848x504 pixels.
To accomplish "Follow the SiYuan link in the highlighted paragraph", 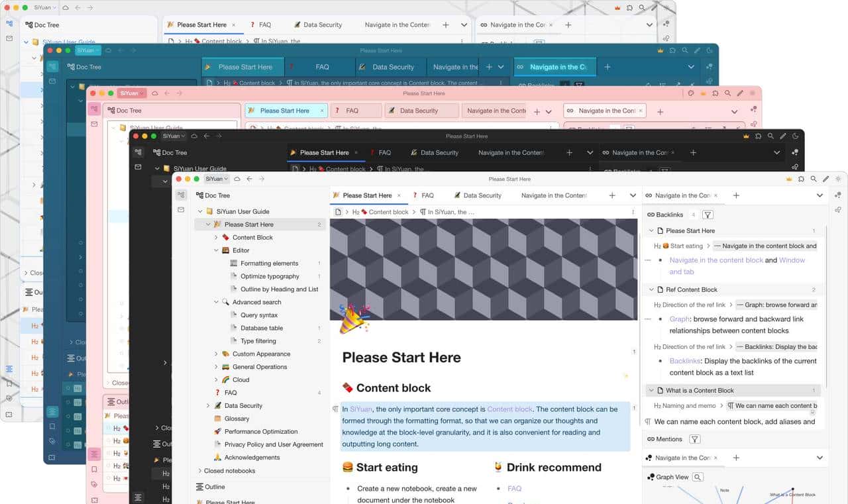I will 361,409.
